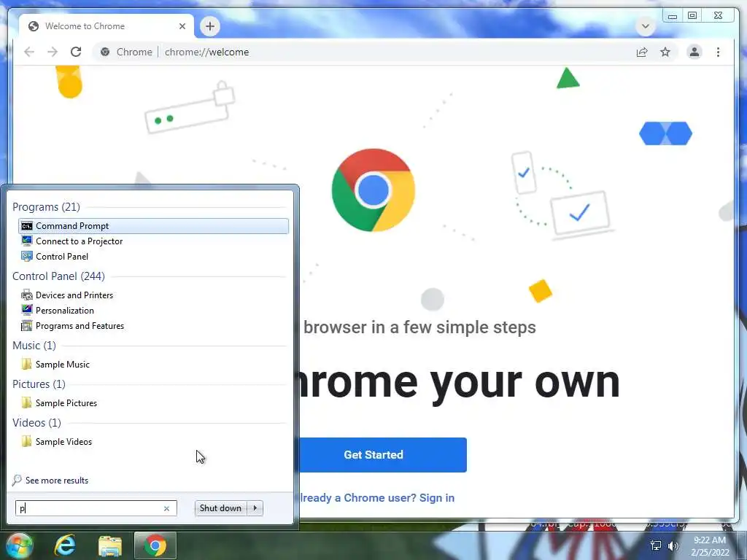The width and height of the screenshot is (747, 560).
Task: Open Programs and Features
Action: click(x=153, y=326)
